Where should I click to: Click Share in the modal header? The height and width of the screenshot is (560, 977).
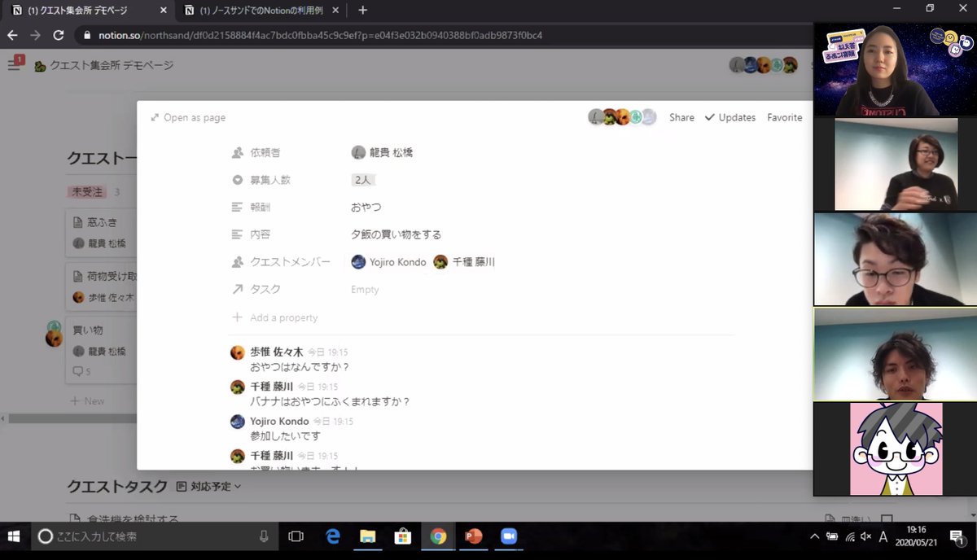pyautogui.click(x=681, y=118)
